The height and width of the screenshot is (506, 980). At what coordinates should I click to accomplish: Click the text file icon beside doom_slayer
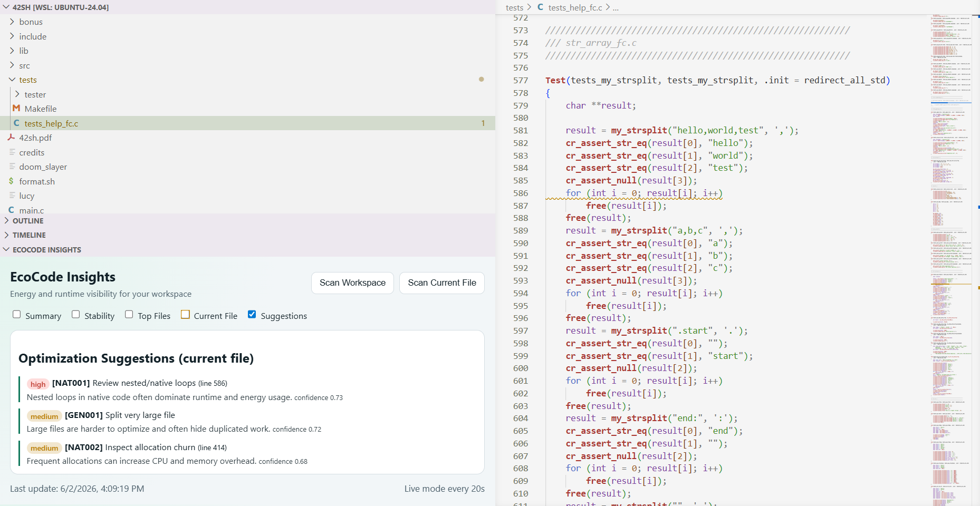point(12,166)
